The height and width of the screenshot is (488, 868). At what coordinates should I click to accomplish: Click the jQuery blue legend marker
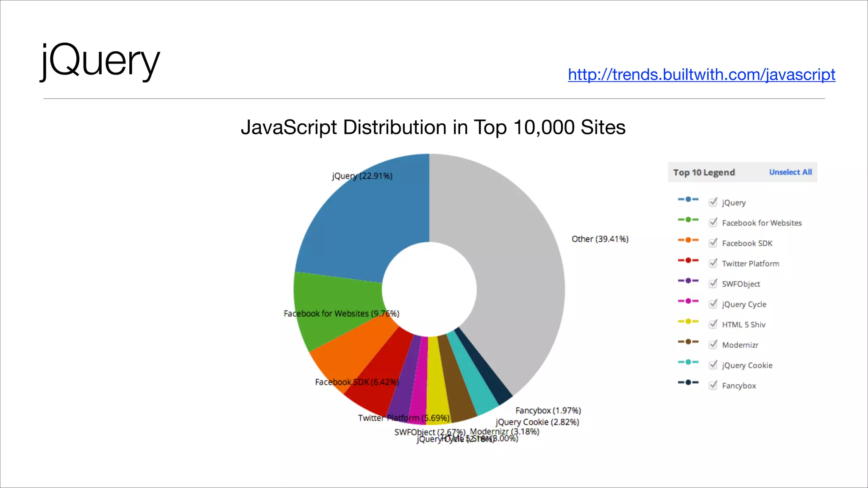688,199
